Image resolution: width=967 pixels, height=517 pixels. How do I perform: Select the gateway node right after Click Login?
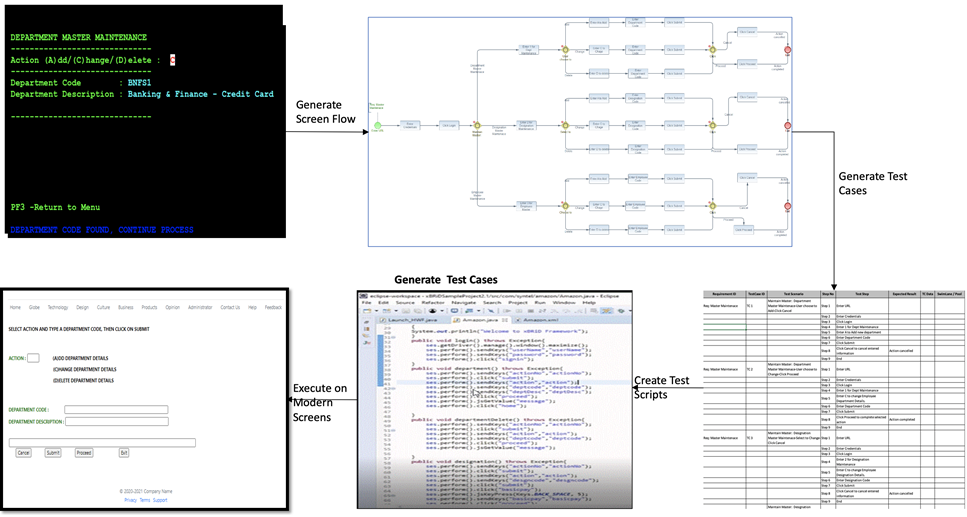[x=477, y=126]
